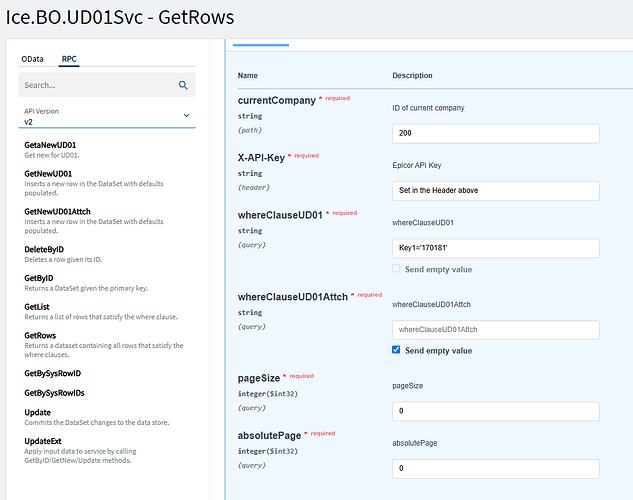This screenshot has height=500, width=633.
Task: Click the pageSize parameter name
Action: [259, 379]
